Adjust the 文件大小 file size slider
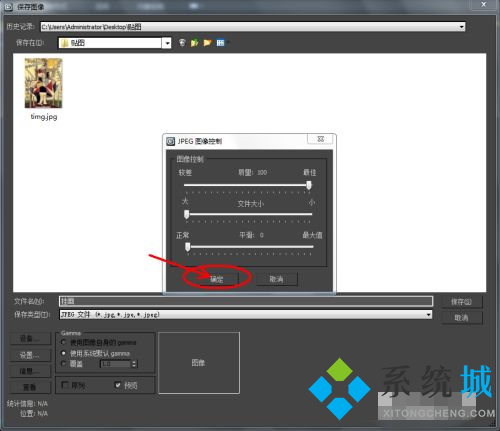 coord(187,214)
